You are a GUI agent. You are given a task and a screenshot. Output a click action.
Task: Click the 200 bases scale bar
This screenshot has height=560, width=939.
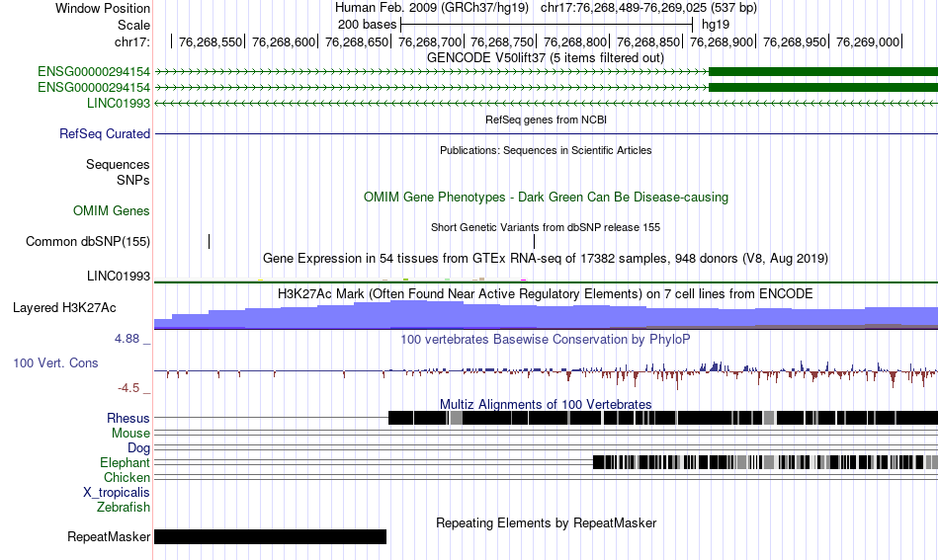tap(547, 25)
